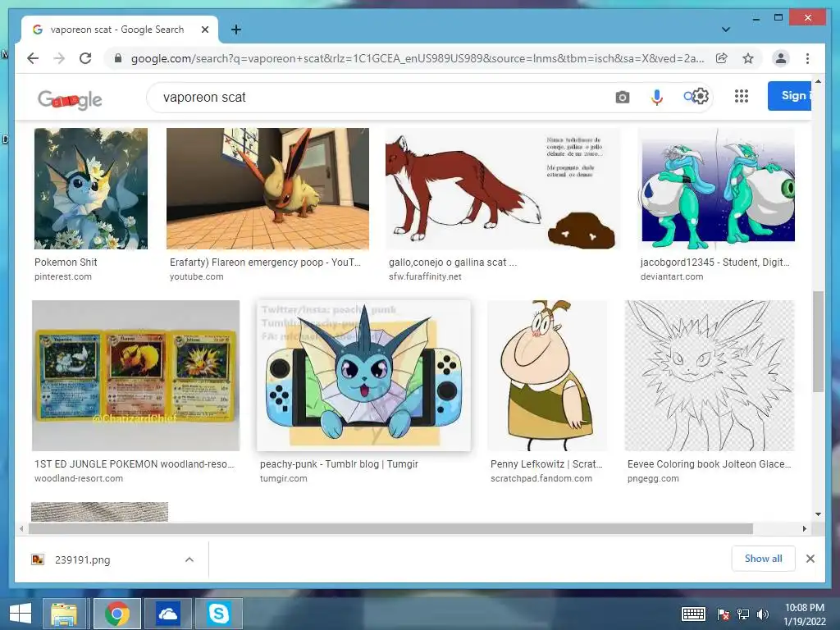This screenshot has width=840, height=630.
Task: Expand tab search chevron
Action: (x=726, y=30)
